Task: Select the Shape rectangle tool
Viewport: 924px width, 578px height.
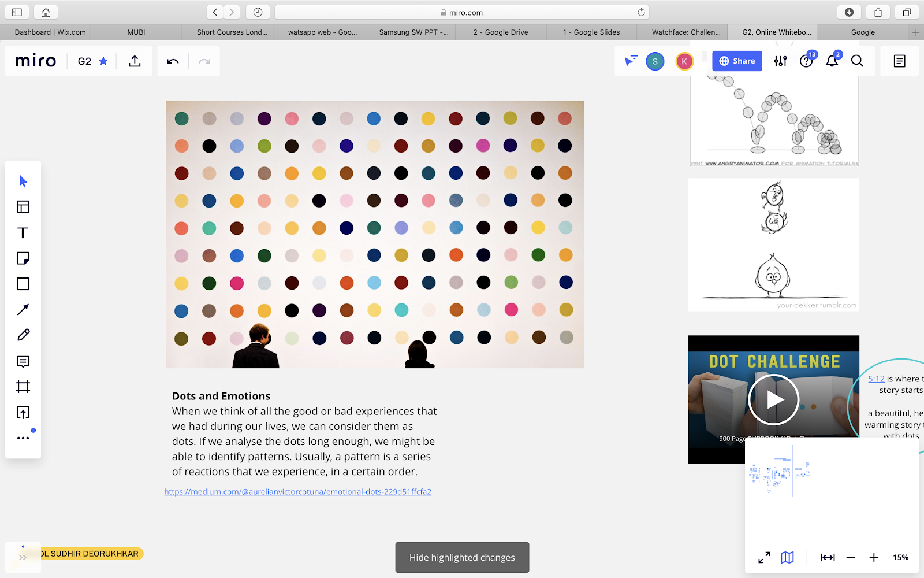Action: (x=23, y=284)
